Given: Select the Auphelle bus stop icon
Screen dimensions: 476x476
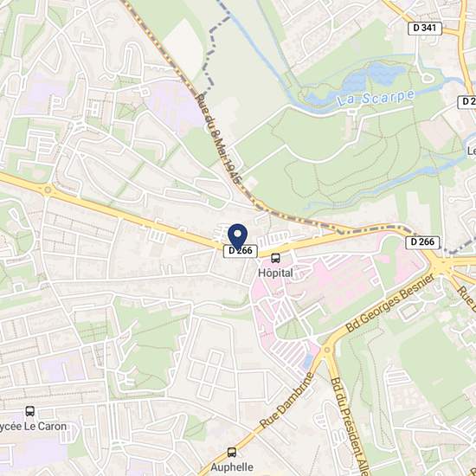Looking at the screenshot, I should (232, 453).
